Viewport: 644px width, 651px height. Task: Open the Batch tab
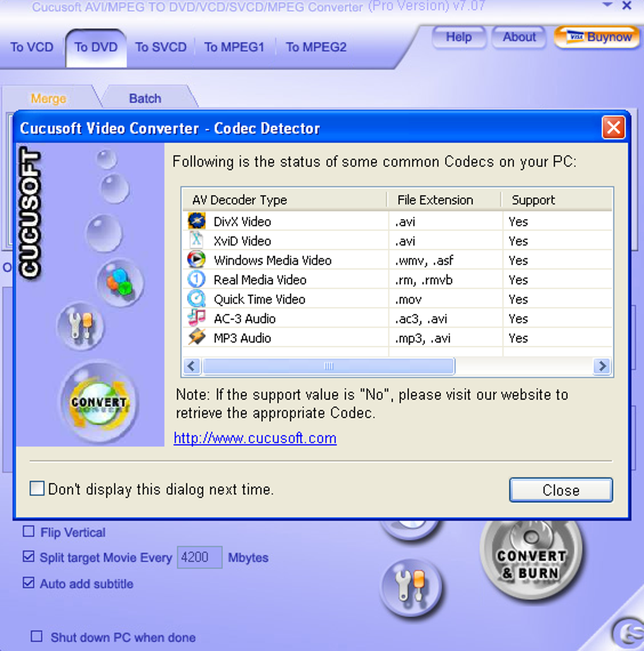click(145, 99)
